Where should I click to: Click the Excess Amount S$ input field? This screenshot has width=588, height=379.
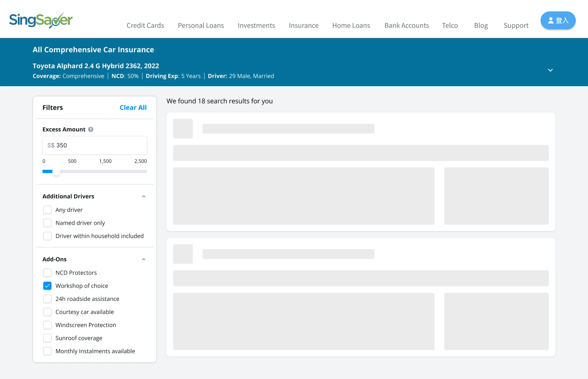95,145
